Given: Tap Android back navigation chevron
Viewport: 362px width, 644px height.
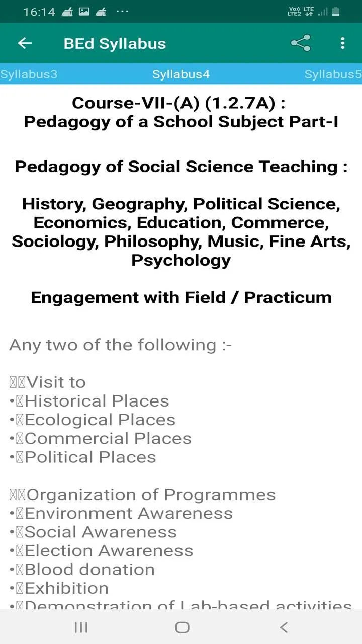Looking at the screenshot, I should pos(284,627).
